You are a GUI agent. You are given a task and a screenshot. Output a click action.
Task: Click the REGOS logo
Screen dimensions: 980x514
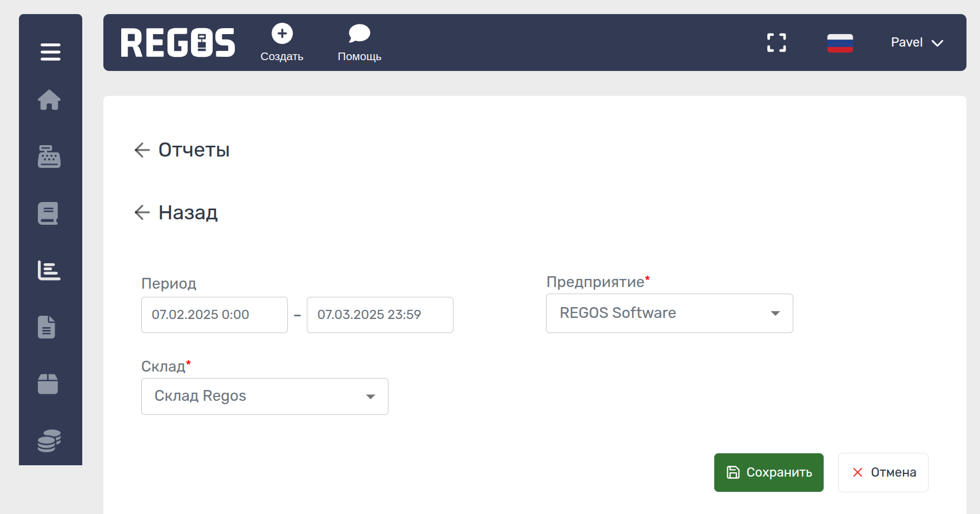pos(178,43)
